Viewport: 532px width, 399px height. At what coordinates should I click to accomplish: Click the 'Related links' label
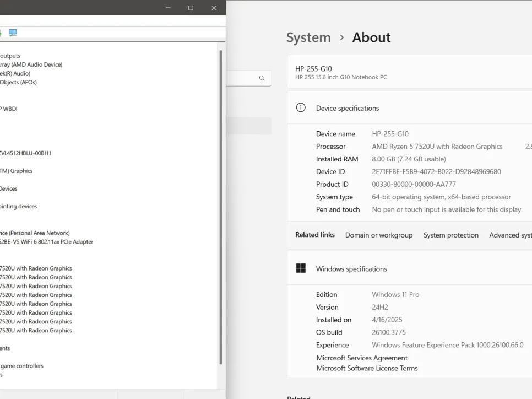(315, 235)
